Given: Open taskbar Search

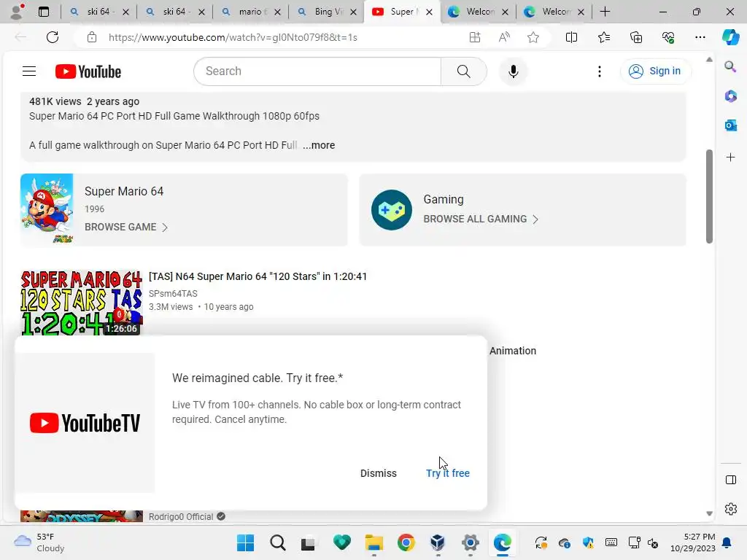Looking at the screenshot, I should (x=278, y=542).
